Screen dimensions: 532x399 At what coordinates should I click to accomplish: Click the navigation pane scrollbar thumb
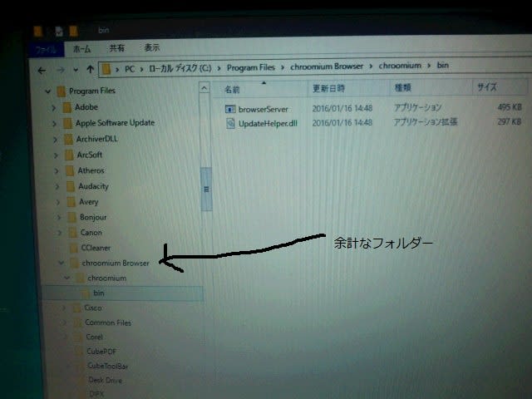(205, 189)
